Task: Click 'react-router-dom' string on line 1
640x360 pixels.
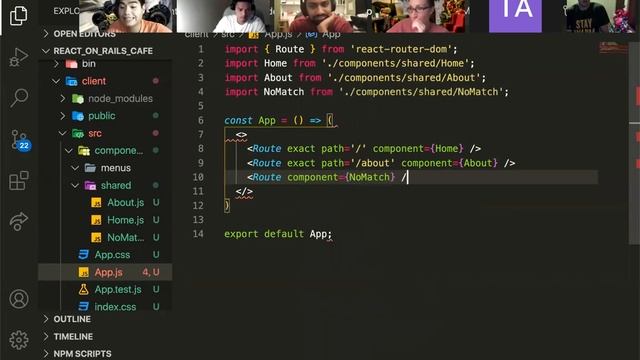Action: click(x=401, y=49)
